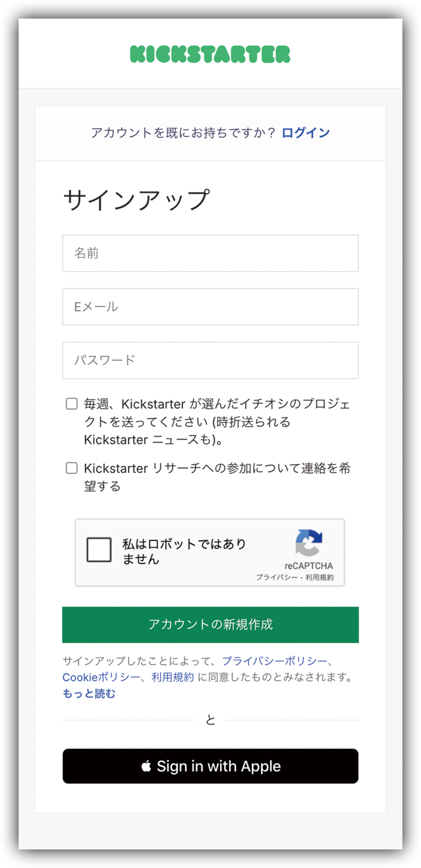421x868 pixels.
Task: Click the reCAPTCHA logo icon
Action: click(309, 543)
